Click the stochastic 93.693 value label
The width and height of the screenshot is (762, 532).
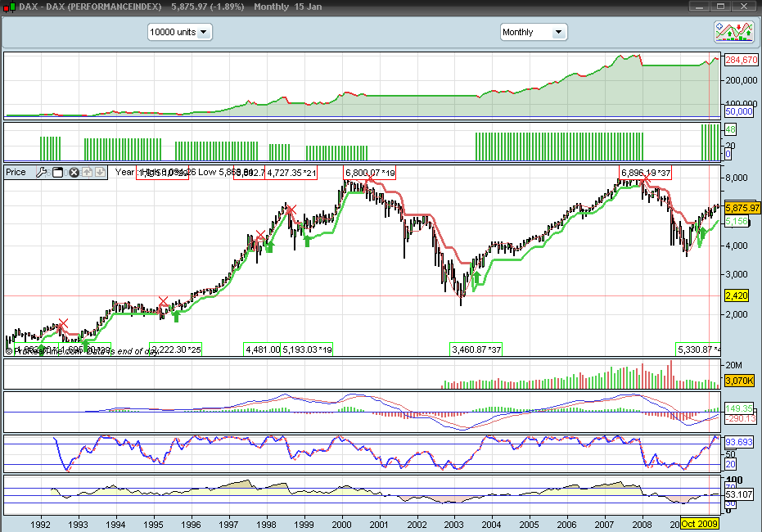coord(738,442)
